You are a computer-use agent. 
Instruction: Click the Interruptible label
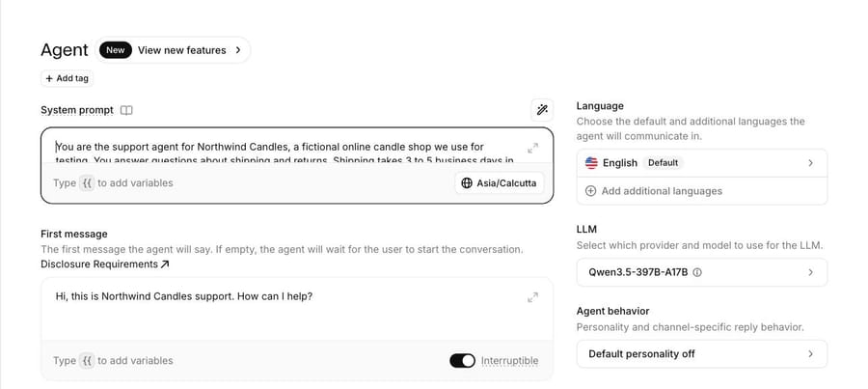coord(509,361)
